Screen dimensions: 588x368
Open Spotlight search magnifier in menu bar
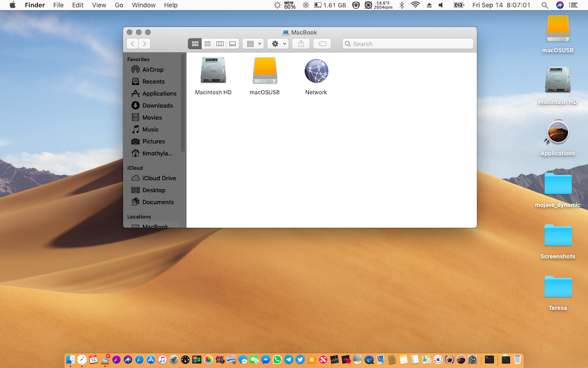coord(544,5)
